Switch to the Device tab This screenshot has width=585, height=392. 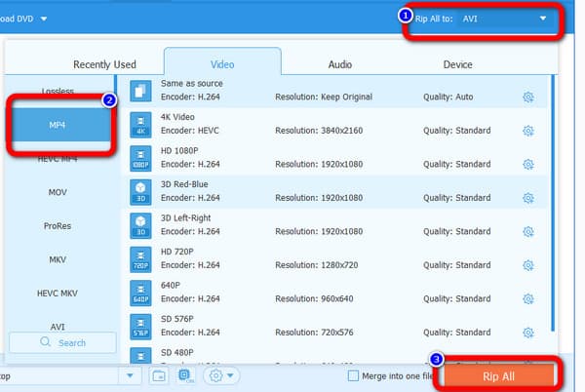pyautogui.click(x=458, y=64)
